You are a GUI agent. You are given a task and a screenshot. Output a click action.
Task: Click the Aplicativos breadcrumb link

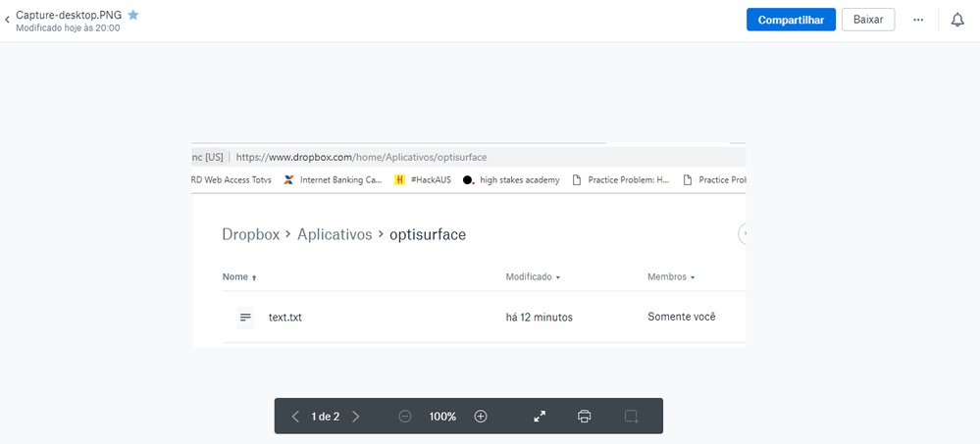[335, 234]
